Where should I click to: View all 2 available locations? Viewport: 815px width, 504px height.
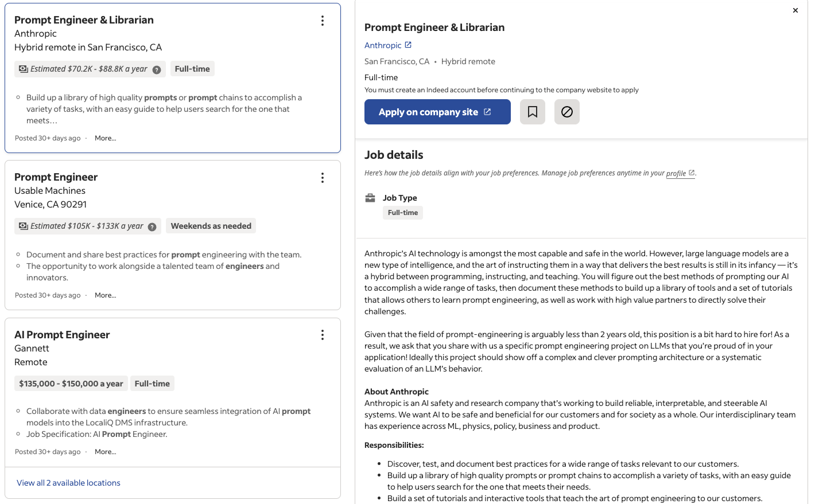click(x=68, y=483)
